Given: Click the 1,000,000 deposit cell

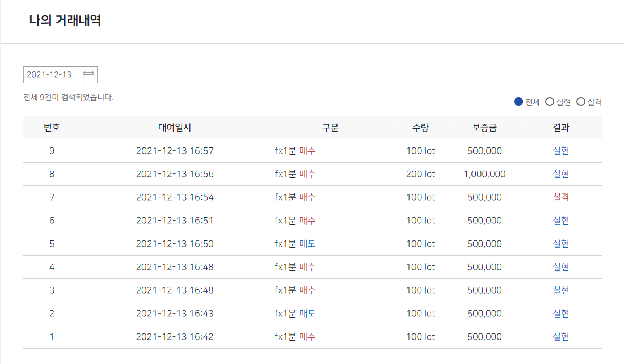Looking at the screenshot, I should (x=484, y=174).
